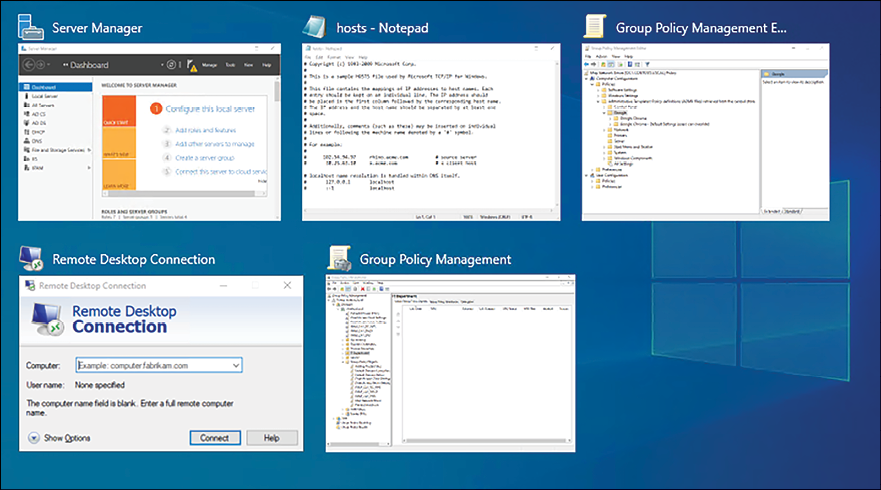Open the Help menu in Server Manager
This screenshot has width=881, height=490.
point(266,65)
